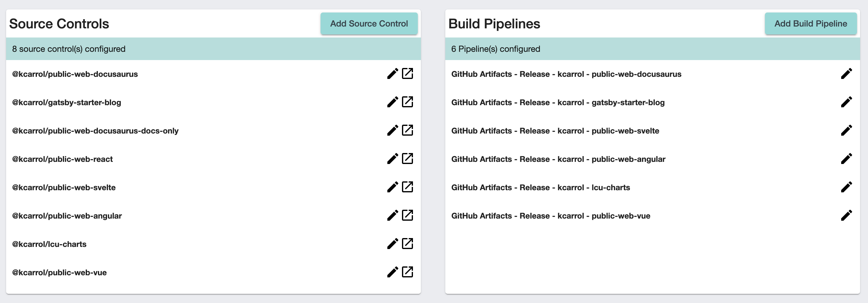Viewport: 868px width, 303px height.
Task: Edit the @kcarrol/lcu-charts source control
Action: (393, 244)
